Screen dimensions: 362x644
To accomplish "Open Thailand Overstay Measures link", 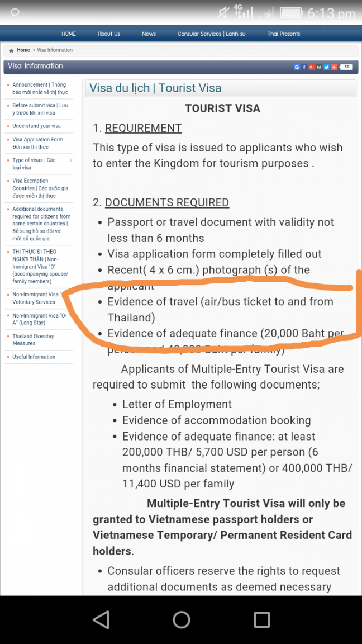I will pos(33,340).
